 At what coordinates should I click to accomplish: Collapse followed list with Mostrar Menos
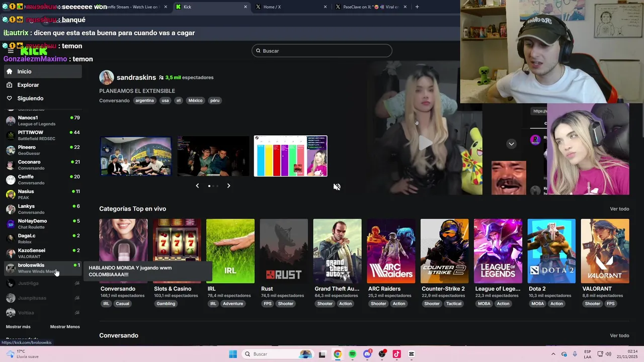65,327
